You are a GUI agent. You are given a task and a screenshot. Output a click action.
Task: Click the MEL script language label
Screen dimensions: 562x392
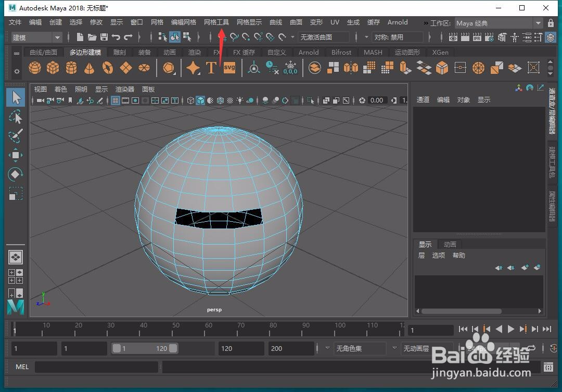pyautogui.click(x=22, y=366)
